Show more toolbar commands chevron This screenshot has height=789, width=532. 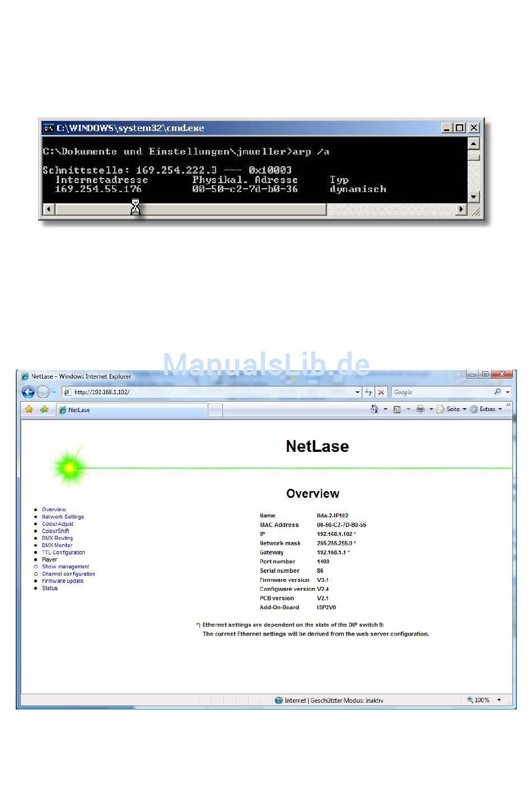pyautogui.click(x=508, y=405)
